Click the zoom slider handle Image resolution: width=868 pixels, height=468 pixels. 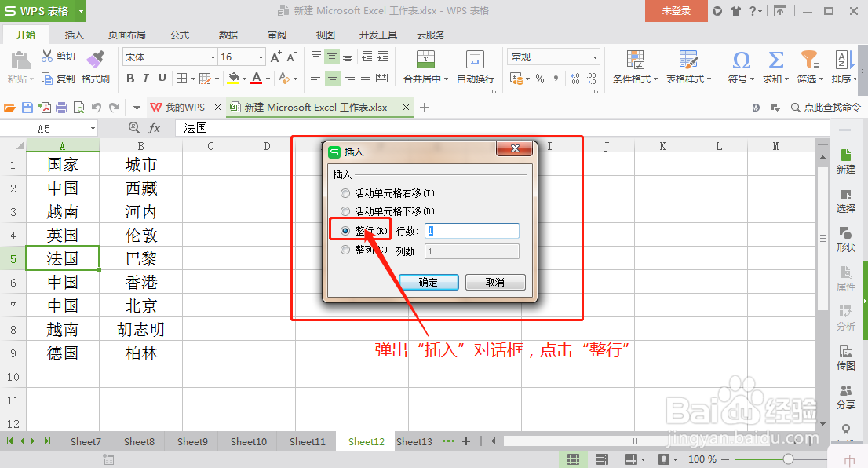point(788,459)
